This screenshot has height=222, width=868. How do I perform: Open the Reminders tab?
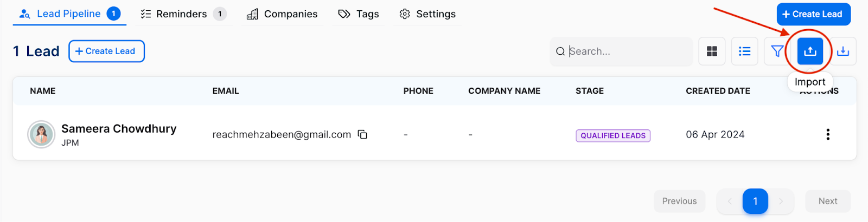pos(183,14)
